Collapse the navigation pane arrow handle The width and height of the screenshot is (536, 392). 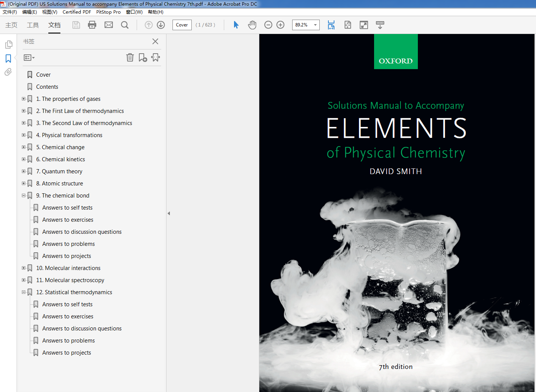tap(169, 213)
